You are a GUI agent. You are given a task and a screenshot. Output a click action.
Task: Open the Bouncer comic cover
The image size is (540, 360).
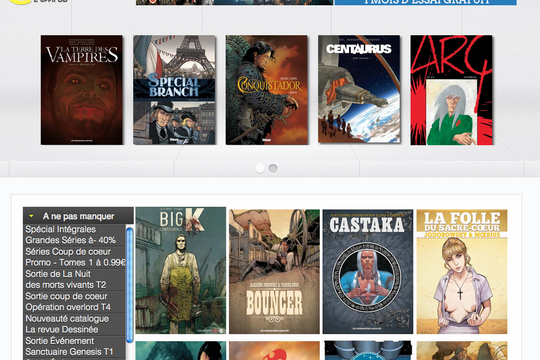(274, 271)
